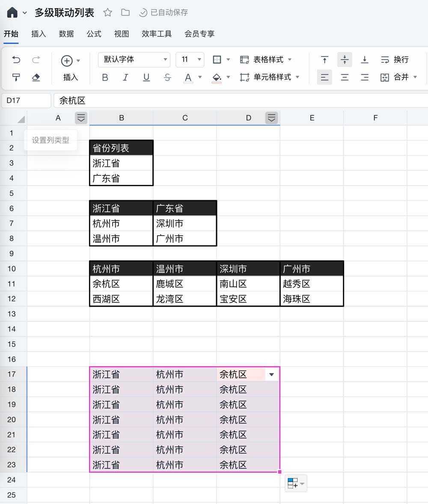Toggle bottom alignment for selected cells
This screenshot has width=428, height=504.
point(365,59)
